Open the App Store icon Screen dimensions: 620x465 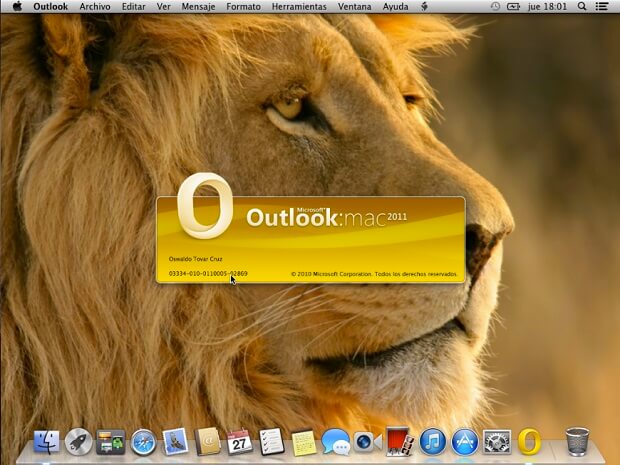point(465,442)
